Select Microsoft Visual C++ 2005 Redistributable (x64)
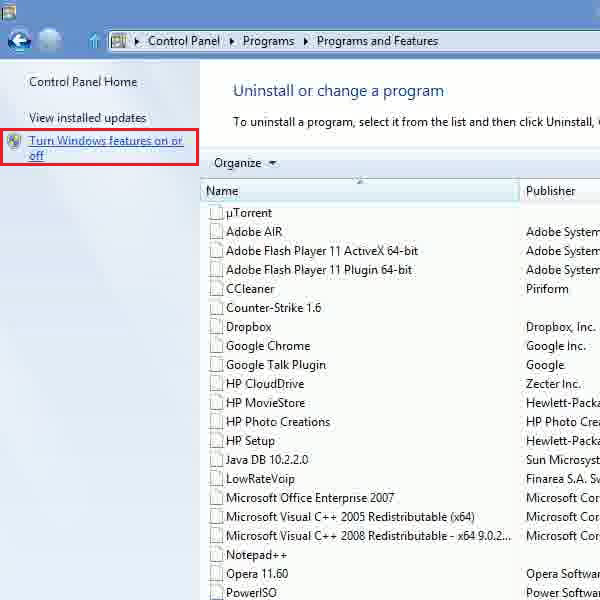600x600 pixels. [x=350, y=517]
